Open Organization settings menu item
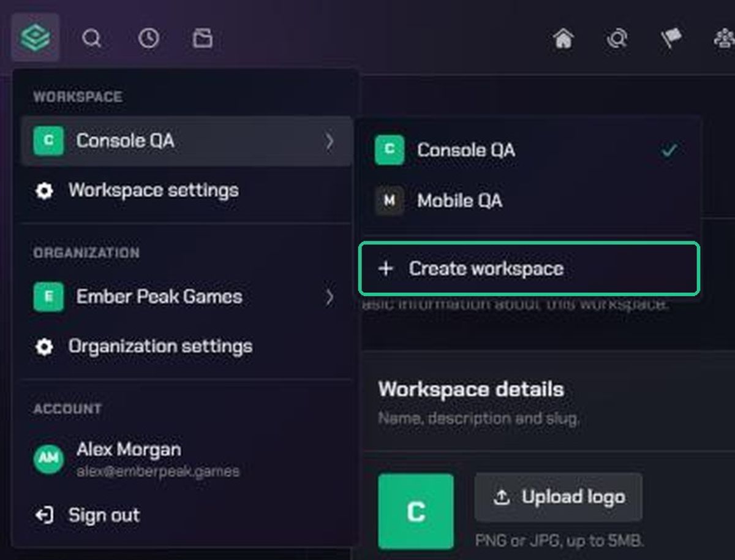This screenshot has height=560, width=735. (187, 347)
